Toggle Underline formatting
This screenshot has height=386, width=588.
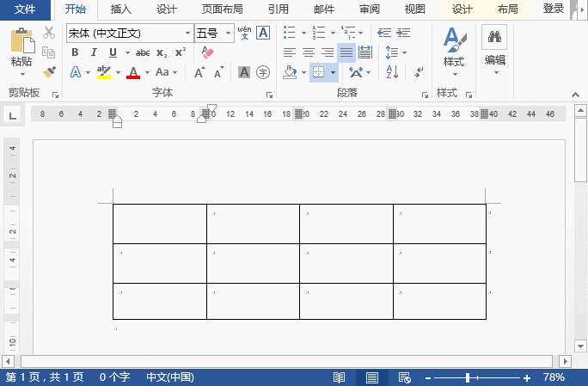[x=113, y=52]
